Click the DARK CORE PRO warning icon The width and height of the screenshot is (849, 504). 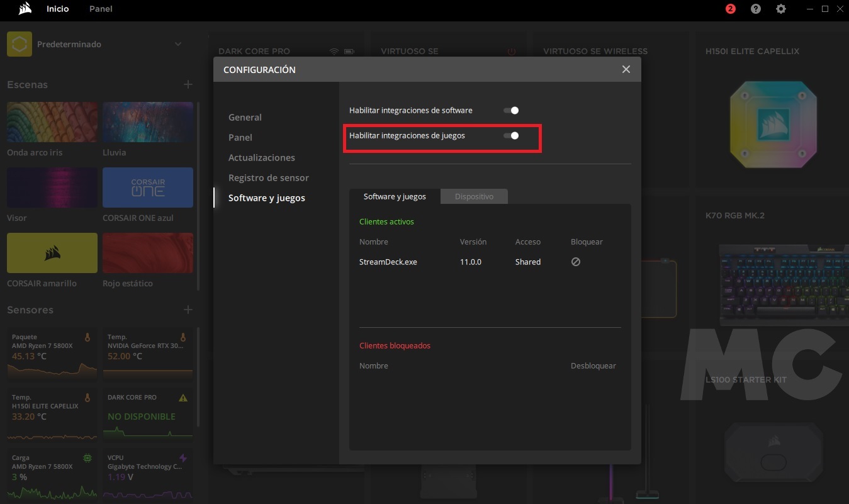click(x=183, y=398)
